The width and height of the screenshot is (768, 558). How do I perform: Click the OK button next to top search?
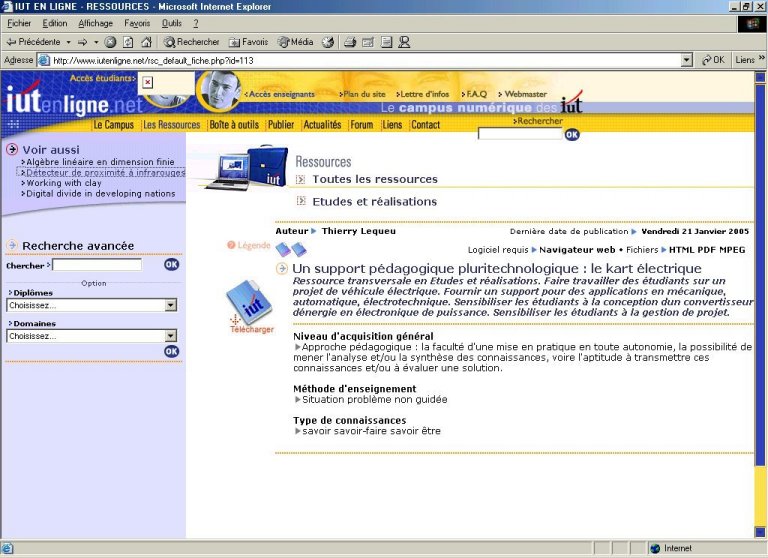[572, 134]
